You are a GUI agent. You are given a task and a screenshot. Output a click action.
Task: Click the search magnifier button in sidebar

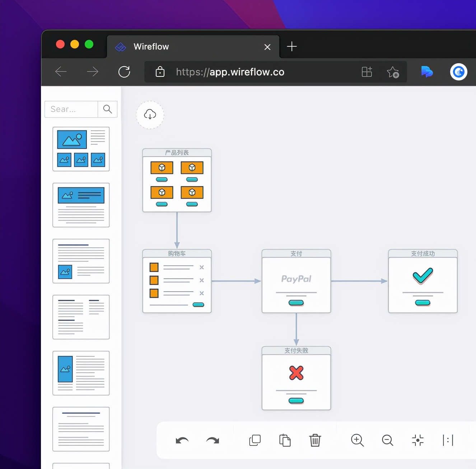pyautogui.click(x=107, y=109)
